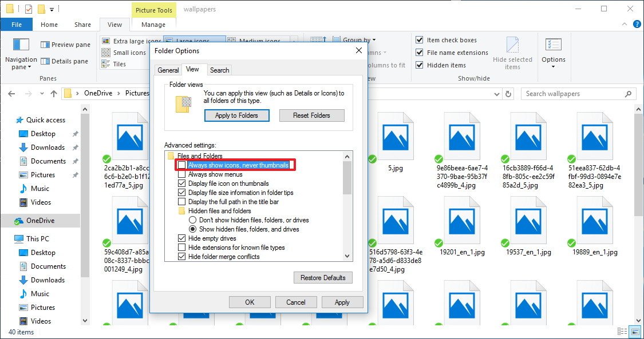
Task: Refresh the folder with the refresh icon
Action: pyautogui.click(x=508, y=93)
